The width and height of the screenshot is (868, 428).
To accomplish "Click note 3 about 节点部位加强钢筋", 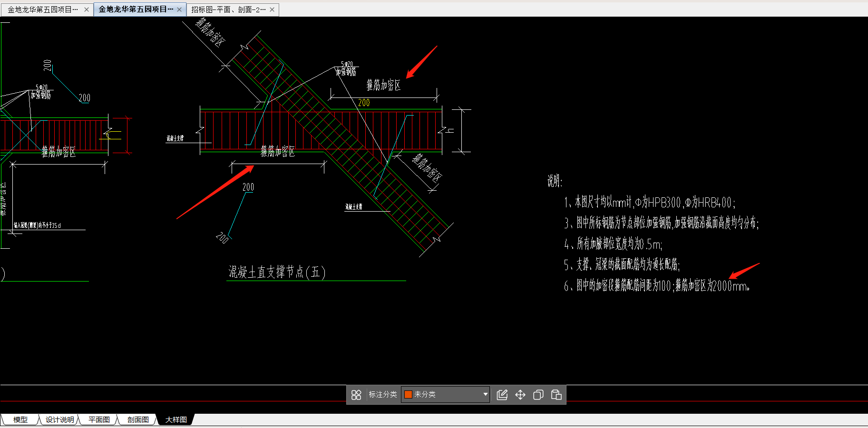I will pos(661,223).
